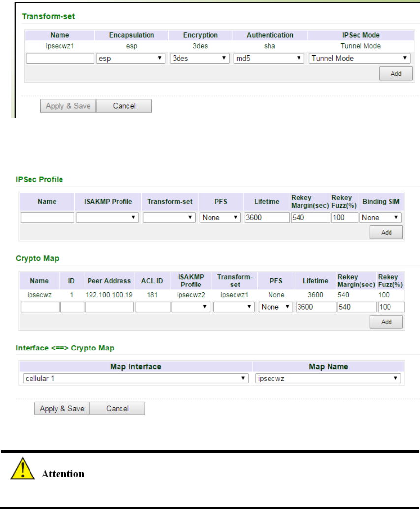Open Map Name ipsecwz dropdown
The width and height of the screenshot is (420, 509).
pos(328,379)
